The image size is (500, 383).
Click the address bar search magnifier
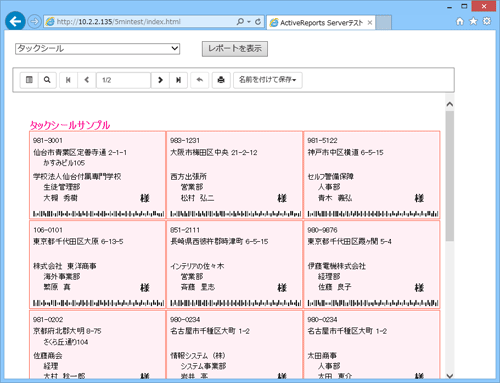(x=240, y=22)
